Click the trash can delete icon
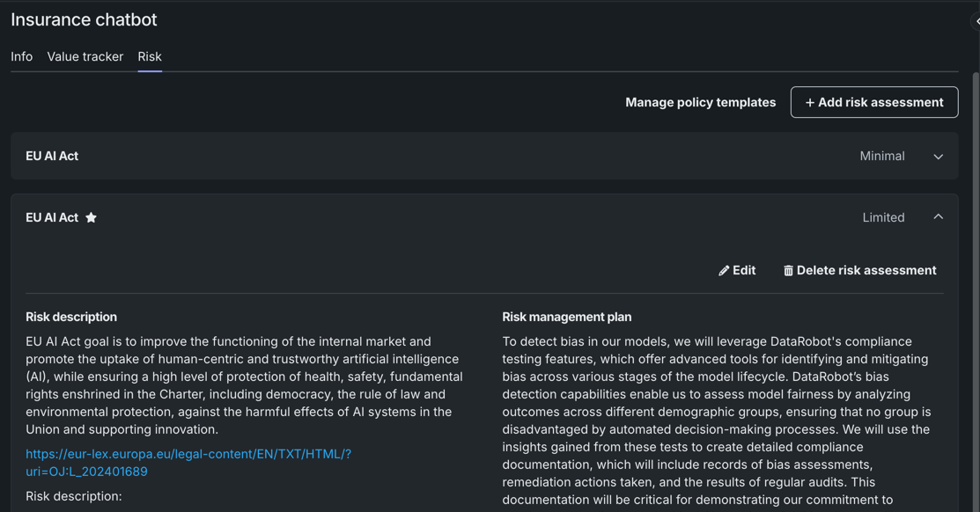 click(x=788, y=271)
